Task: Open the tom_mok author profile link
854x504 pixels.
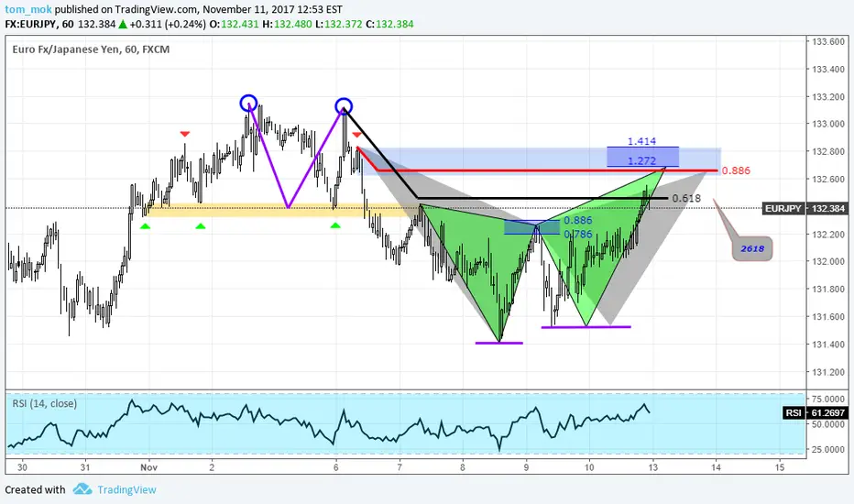Action: pyautogui.click(x=28, y=9)
